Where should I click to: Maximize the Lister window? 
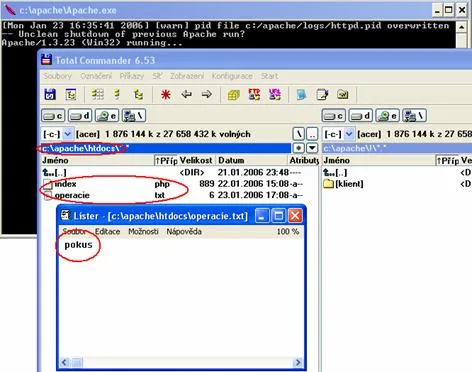coord(279,216)
